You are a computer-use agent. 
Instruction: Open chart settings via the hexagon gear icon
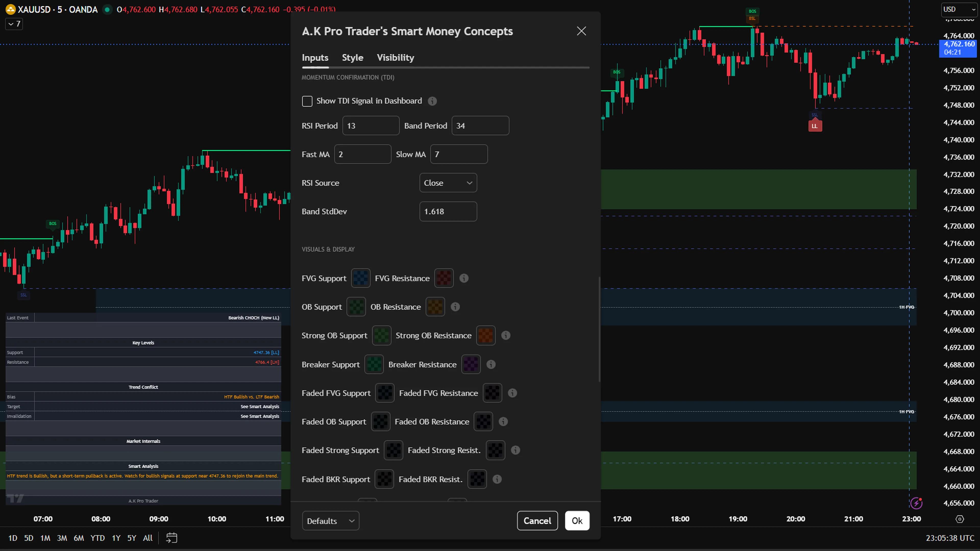960,519
